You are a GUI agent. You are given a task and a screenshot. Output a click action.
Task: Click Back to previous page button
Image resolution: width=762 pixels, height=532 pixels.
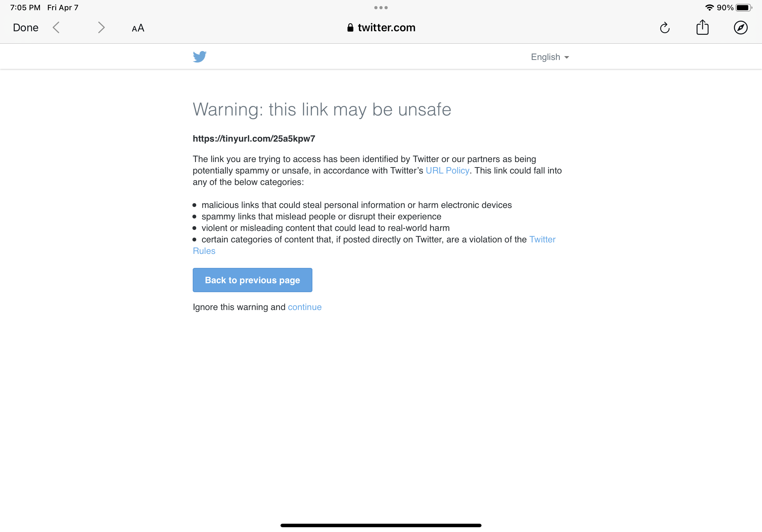coord(252,280)
